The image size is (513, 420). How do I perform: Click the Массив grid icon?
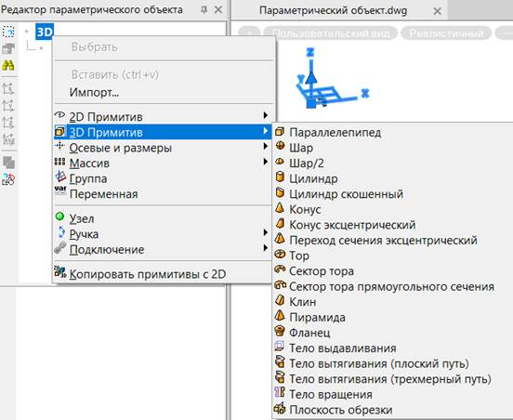(x=59, y=162)
